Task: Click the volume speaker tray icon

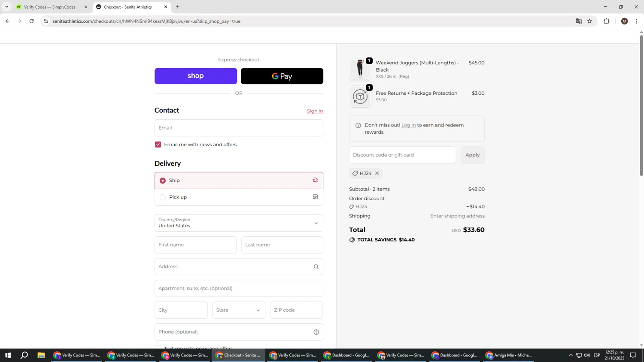Action: point(587,355)
